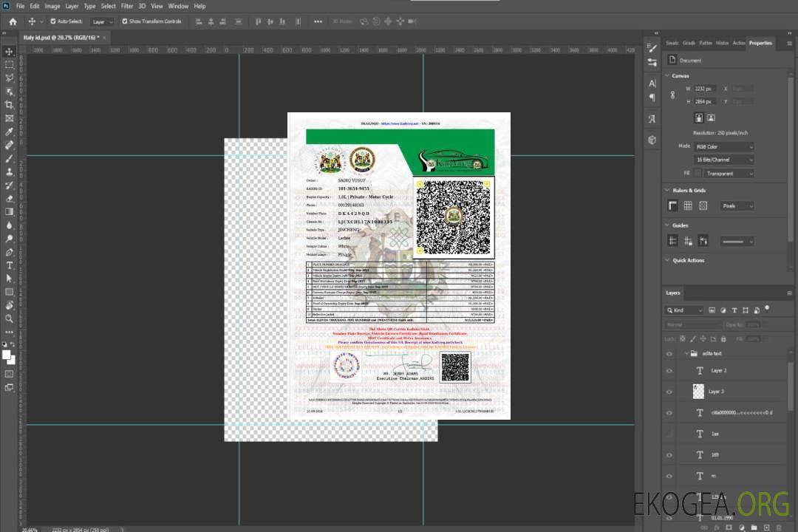798x532 pixels.
Task: Select the Lasso tool
Action: (x=10, y=78)
